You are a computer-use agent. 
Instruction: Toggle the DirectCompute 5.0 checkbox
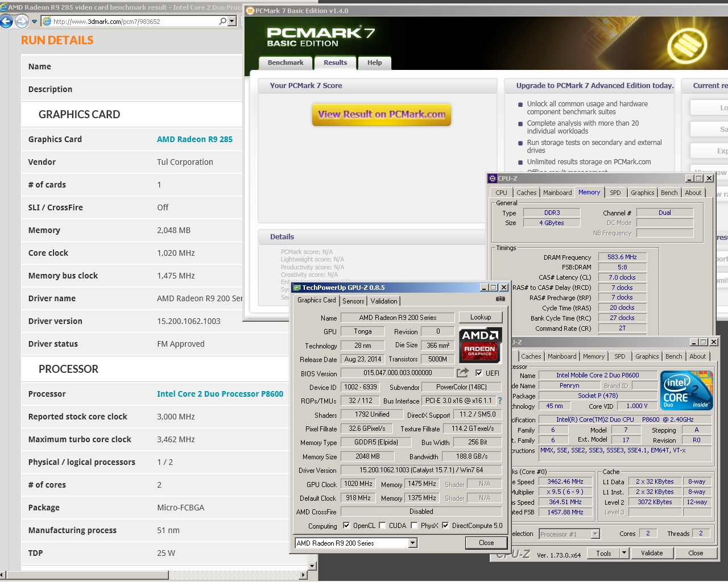click(445, 526)
